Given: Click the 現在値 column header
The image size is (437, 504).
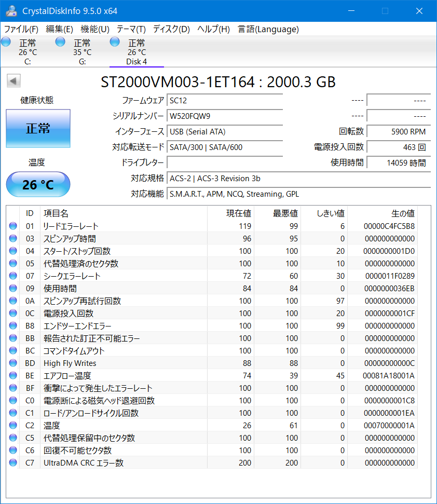Looking at the screenshot, I should tap(231, 213).
